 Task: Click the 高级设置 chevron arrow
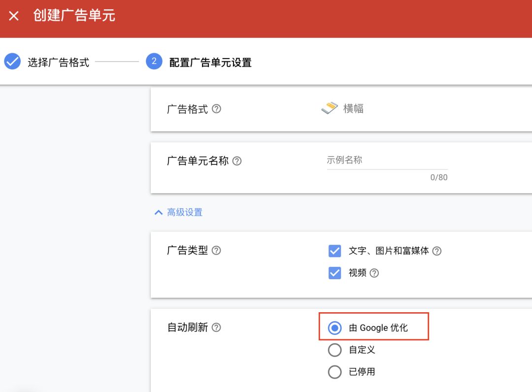(158, 212)
